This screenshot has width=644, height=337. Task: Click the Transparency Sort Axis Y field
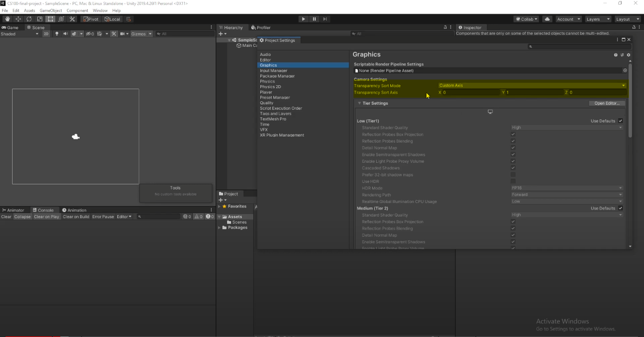point(535,93)
